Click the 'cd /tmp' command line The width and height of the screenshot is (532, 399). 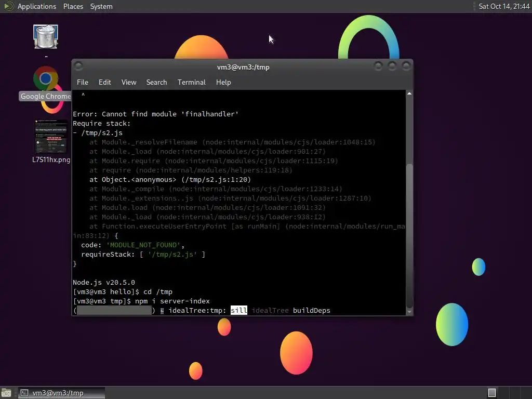[123, 292]
